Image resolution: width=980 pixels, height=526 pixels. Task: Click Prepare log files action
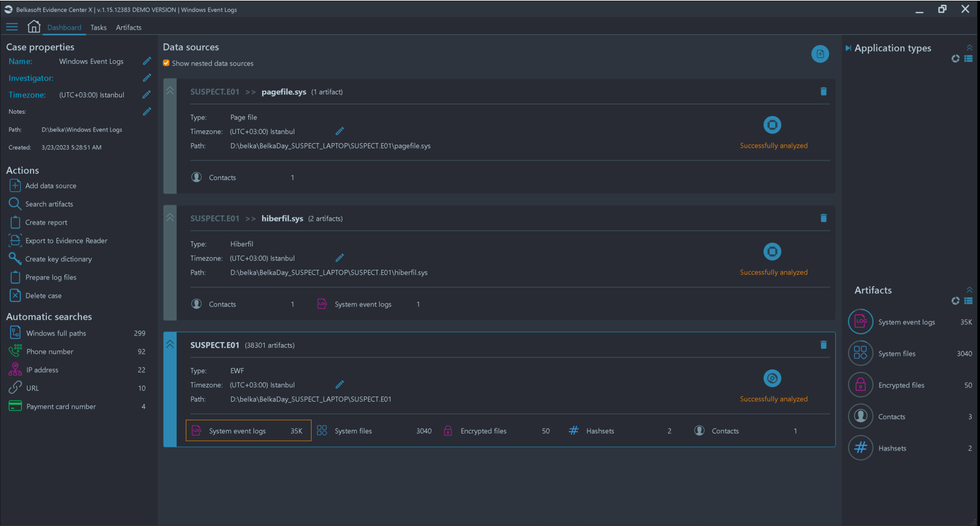pos(43,277)
